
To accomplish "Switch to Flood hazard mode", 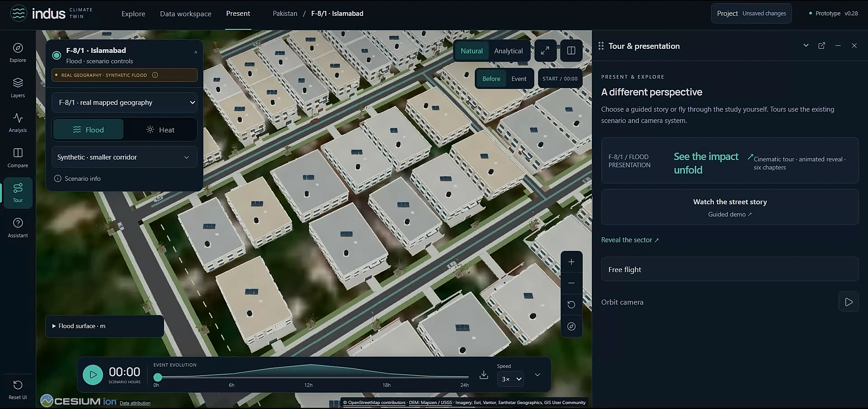I will tap(88, 130).
